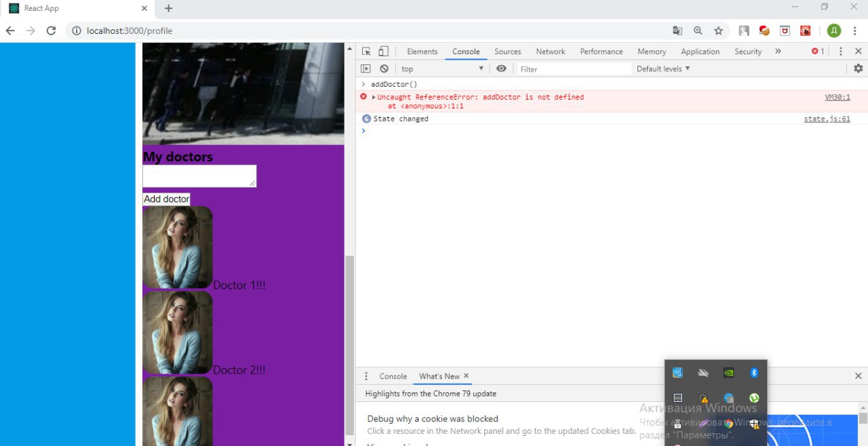Open the Default levels dropdown
The image size is (868, 446).
(x=663, y=68)
